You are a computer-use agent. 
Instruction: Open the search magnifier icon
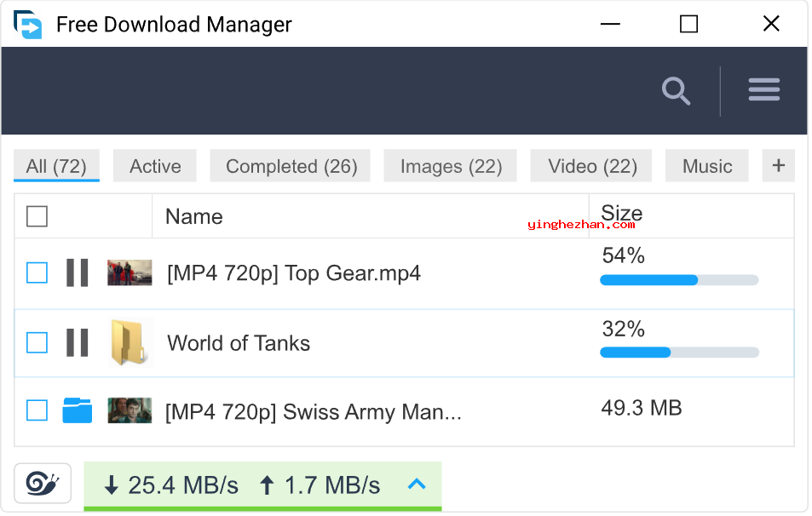click(676, 90)
